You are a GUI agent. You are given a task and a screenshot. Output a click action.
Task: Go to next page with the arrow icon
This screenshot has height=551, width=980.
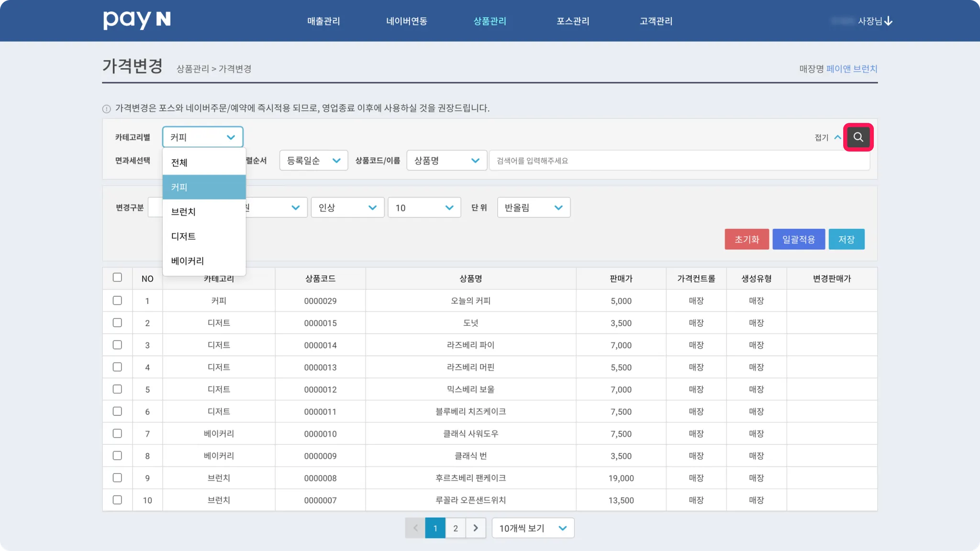pyautogui.click(x=475, y=528)
